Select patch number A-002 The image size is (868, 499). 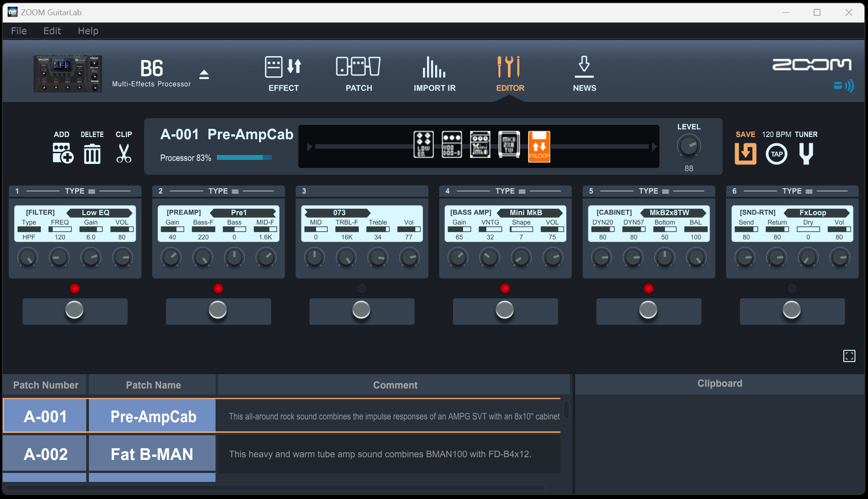(45, 454)
